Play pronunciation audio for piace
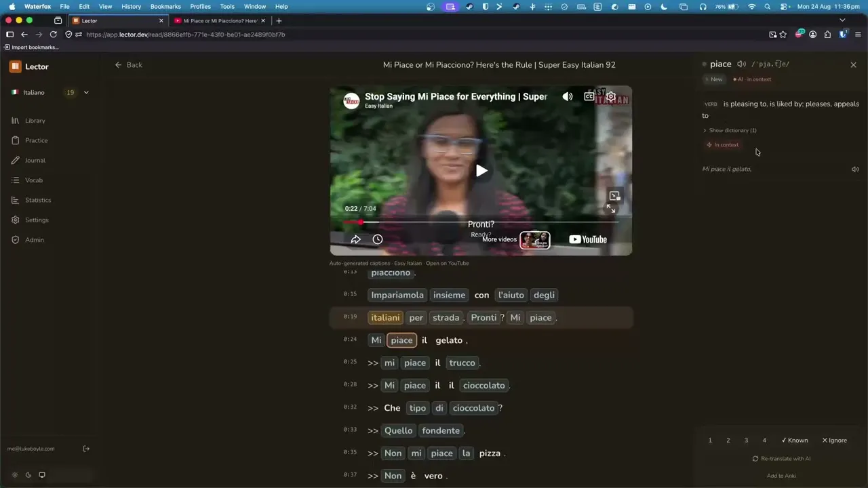This screenshot has height=488, width=868. [742, 64]
